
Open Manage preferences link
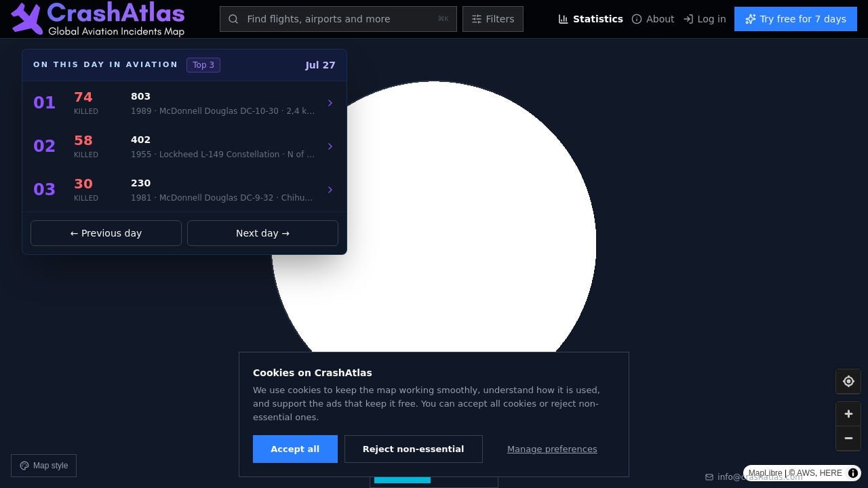point(552,449)
